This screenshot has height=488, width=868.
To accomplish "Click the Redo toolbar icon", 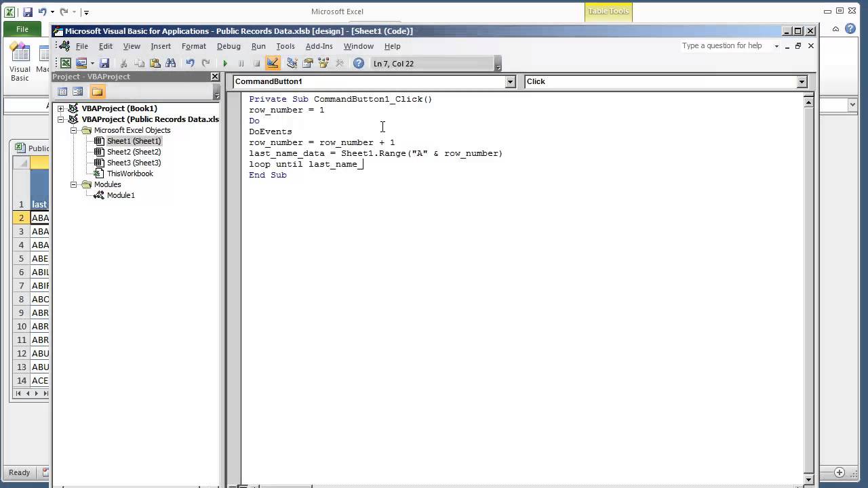I will [x=205, y=63].
